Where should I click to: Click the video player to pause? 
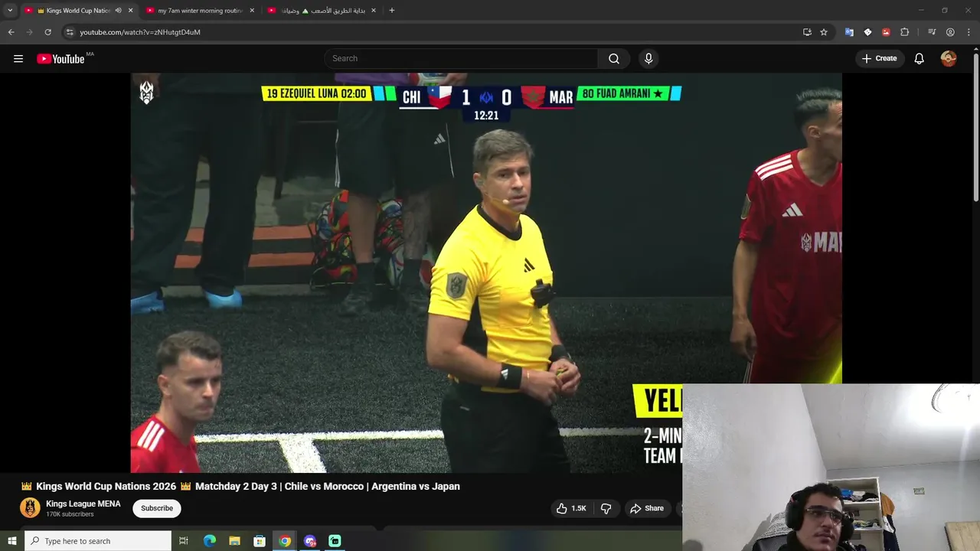pyautogui.click(x=486, y=272)
